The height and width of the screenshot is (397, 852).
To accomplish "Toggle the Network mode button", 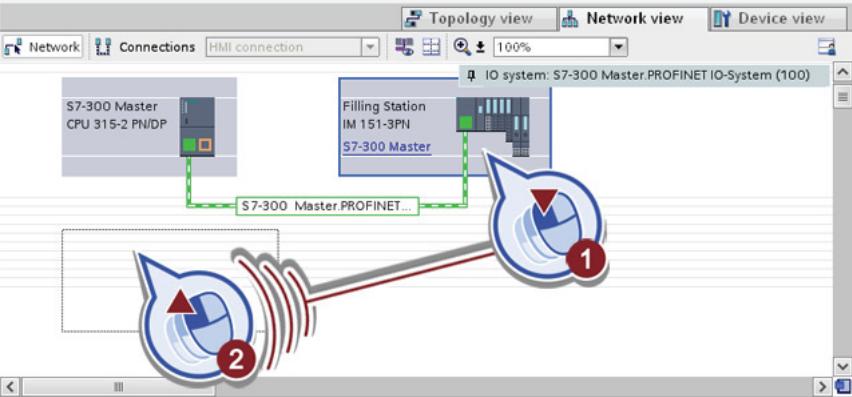I will [42, 47].
